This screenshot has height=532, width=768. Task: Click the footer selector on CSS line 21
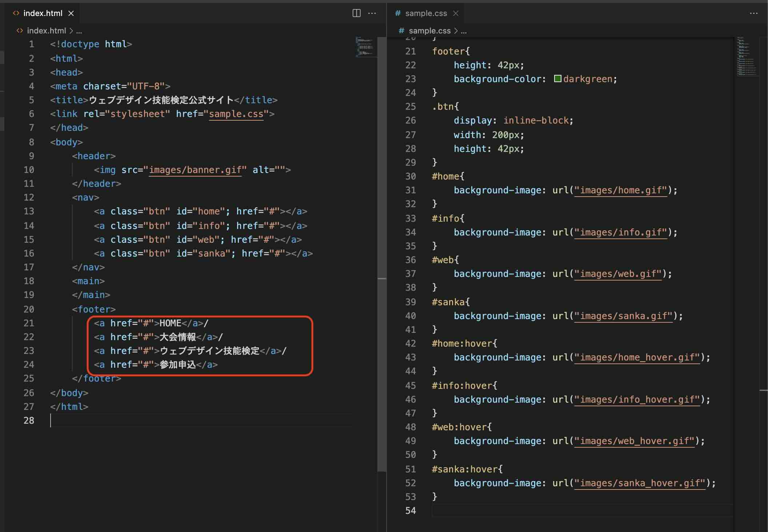tap(448, 52)
